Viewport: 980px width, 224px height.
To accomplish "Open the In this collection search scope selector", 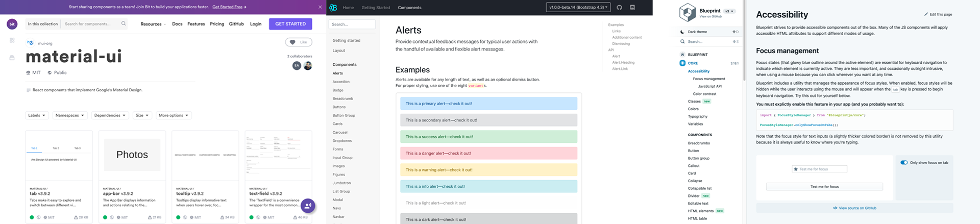I will [x=43, y=24].
